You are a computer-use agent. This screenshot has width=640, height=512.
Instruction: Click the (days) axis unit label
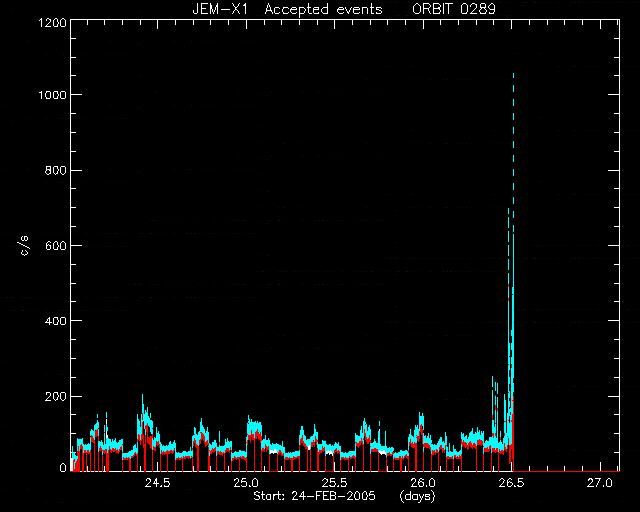coord(418,496)
